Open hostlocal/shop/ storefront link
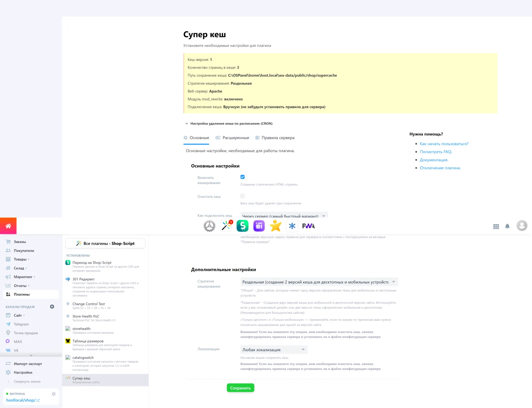532x408 pixels. pos(23,400)
